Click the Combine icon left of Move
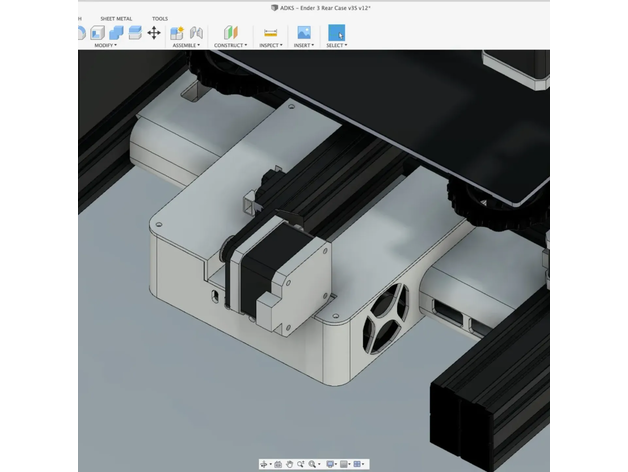The height and width of the screenshot is (472, 628). click(134, 33)
